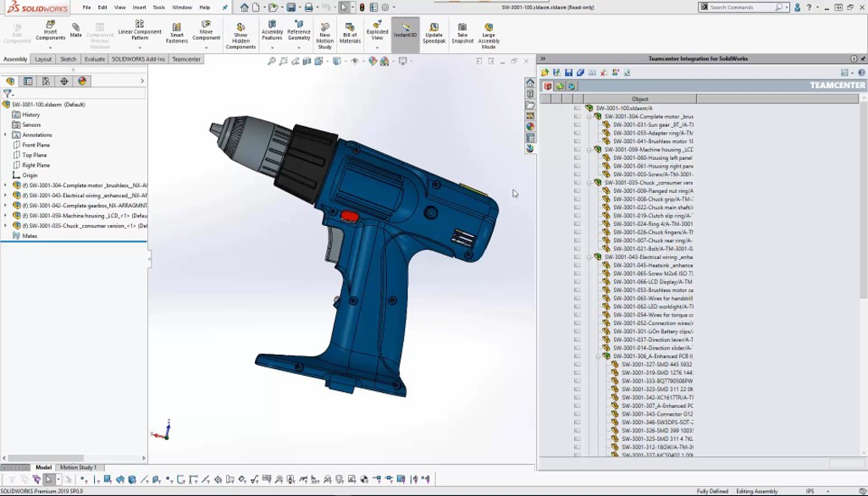Open the Assembly Features dropdown arrow
The image size is (868, 496).
click(272, 49)
